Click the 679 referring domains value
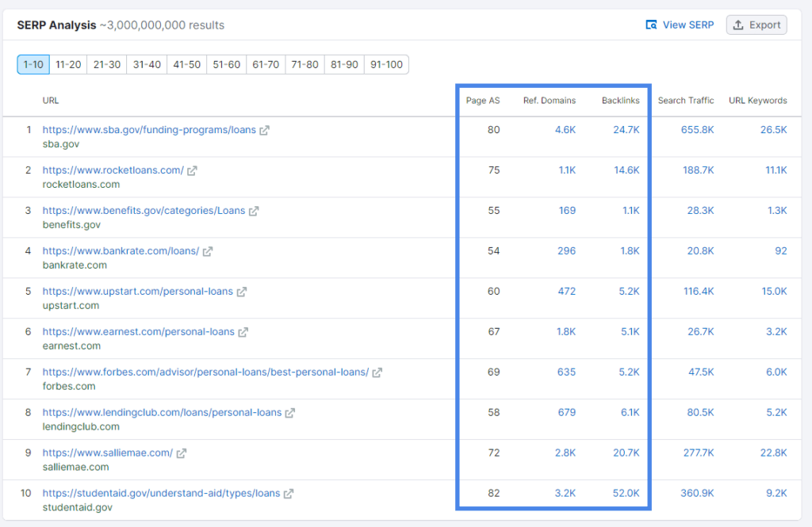 [x=566, y=413]
